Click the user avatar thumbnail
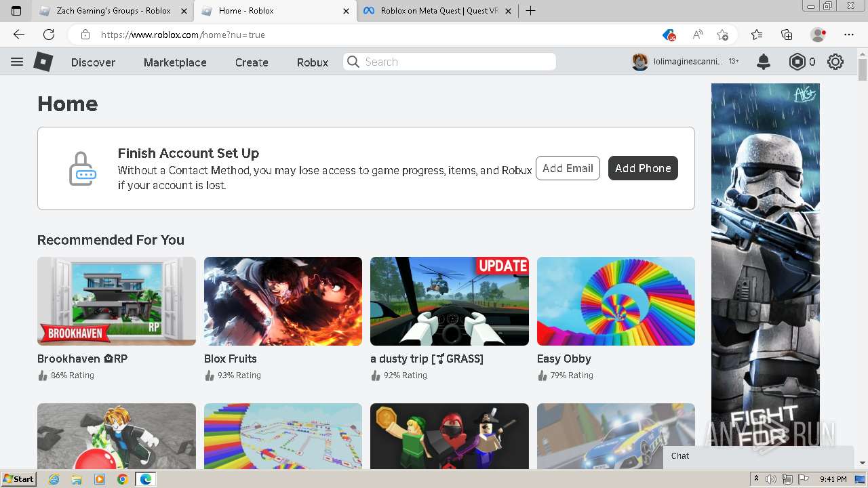This screenshot has height=488, width=868. (640, 62)
